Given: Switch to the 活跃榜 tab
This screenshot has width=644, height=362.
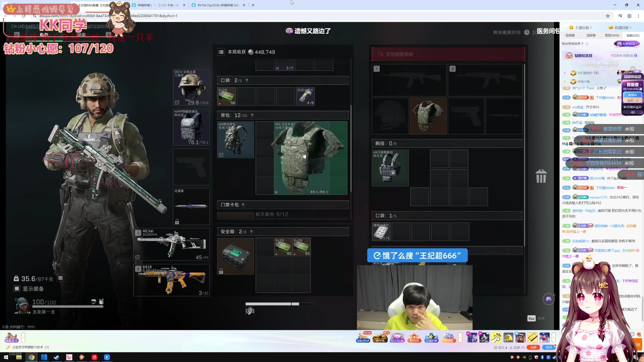Looking at the screenshot, I should pos(591,35).
